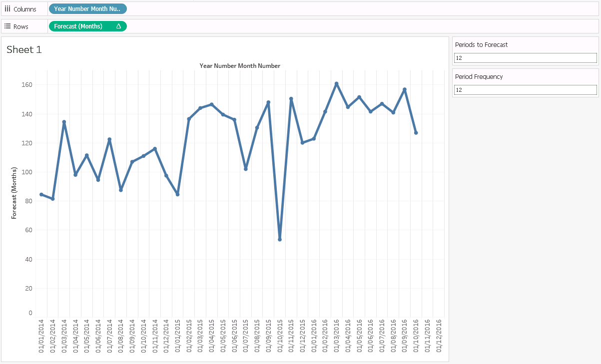
Task: Click the 100 axis tick label
Action: tap(27, 172)
